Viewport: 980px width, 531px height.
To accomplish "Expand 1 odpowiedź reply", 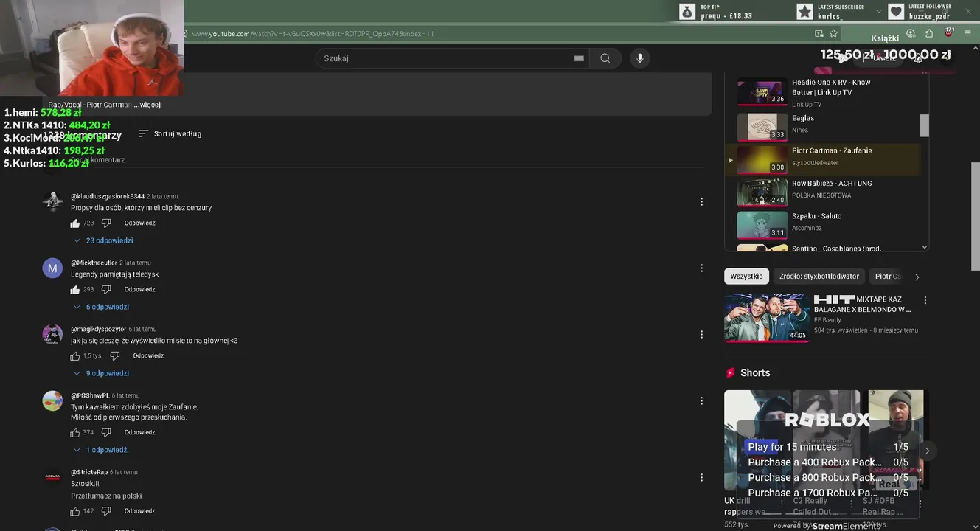I will 100,450.
